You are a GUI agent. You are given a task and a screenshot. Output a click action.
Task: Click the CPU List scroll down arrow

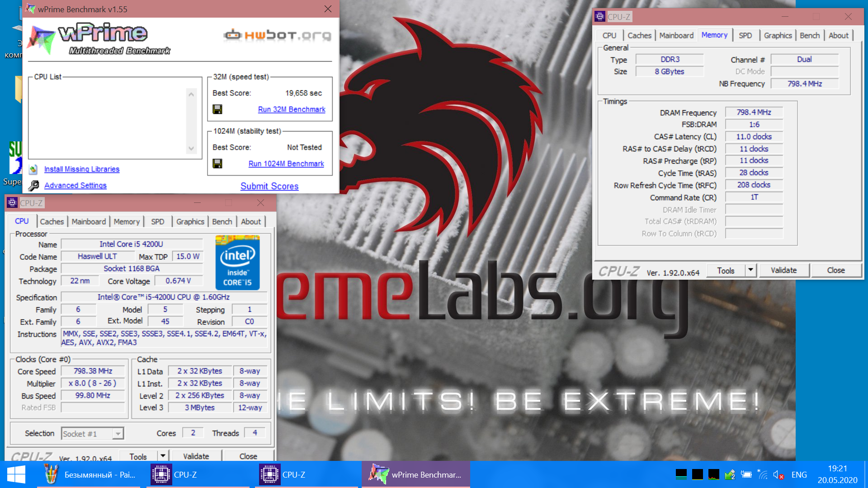(191, 149)
